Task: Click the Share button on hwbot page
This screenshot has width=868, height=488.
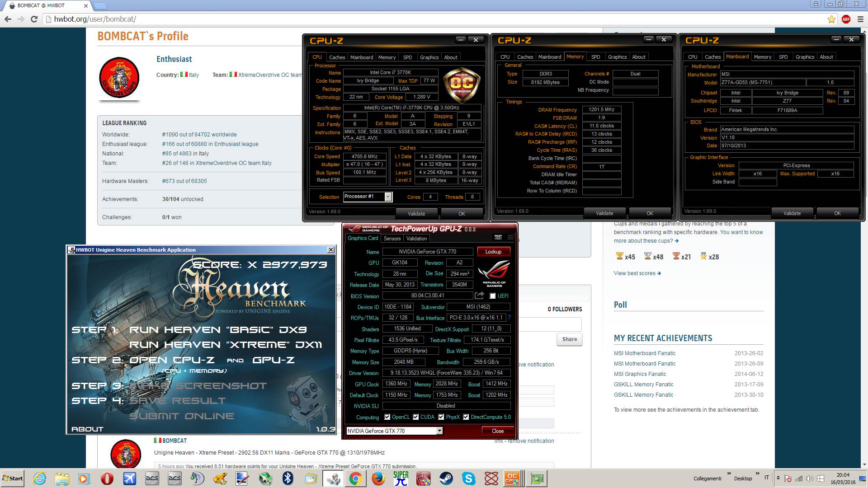Action: pos(569,339)
